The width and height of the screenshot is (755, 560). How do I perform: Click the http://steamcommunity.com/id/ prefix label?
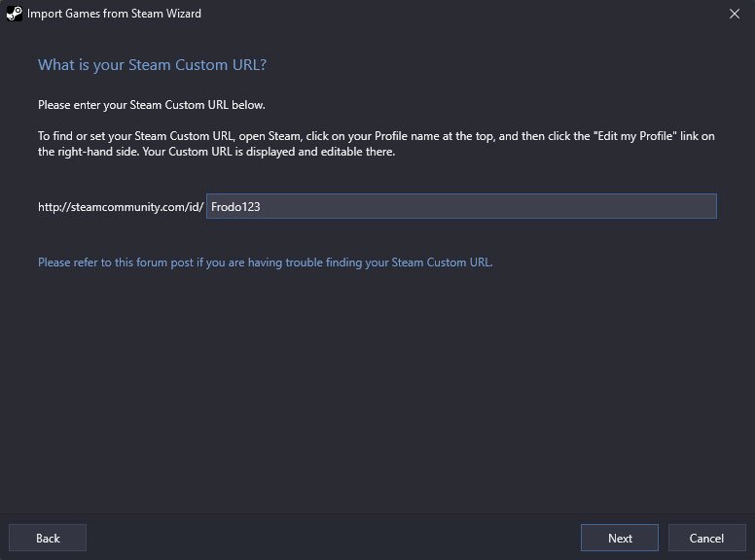(x=121, y=207)
